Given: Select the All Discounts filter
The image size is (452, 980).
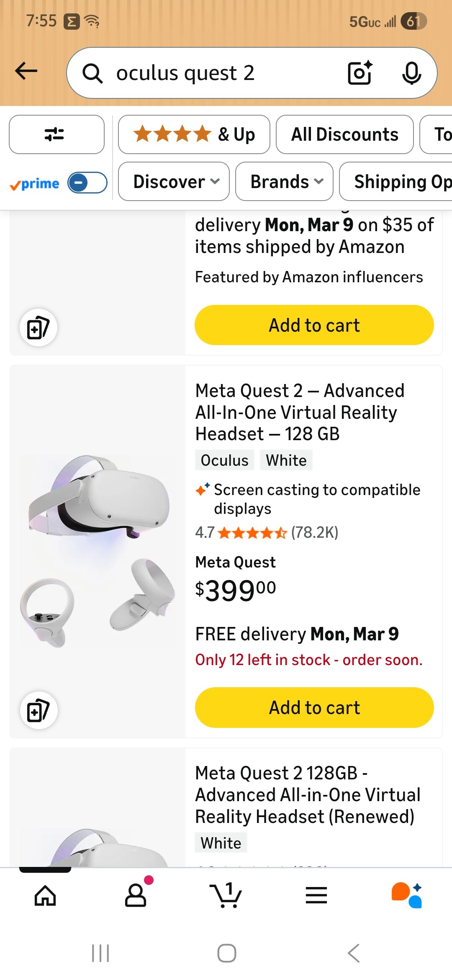Looking at the screenshot, I should tap(344, 134).
